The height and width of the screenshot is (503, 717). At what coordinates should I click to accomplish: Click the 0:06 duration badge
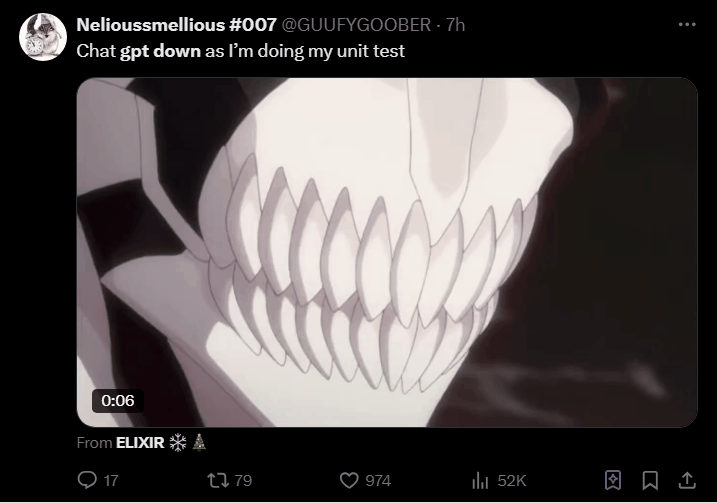[118, 401]
